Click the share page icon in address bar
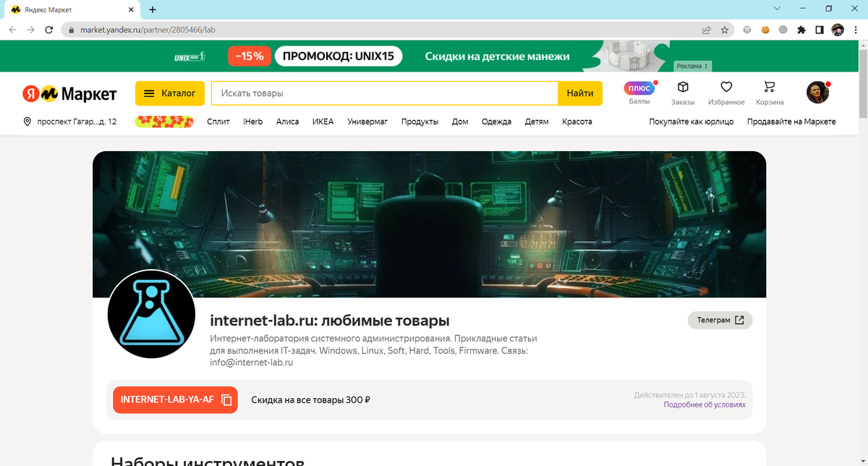Image resolution: width=868 pixels, height=466 pixels. 706,30
